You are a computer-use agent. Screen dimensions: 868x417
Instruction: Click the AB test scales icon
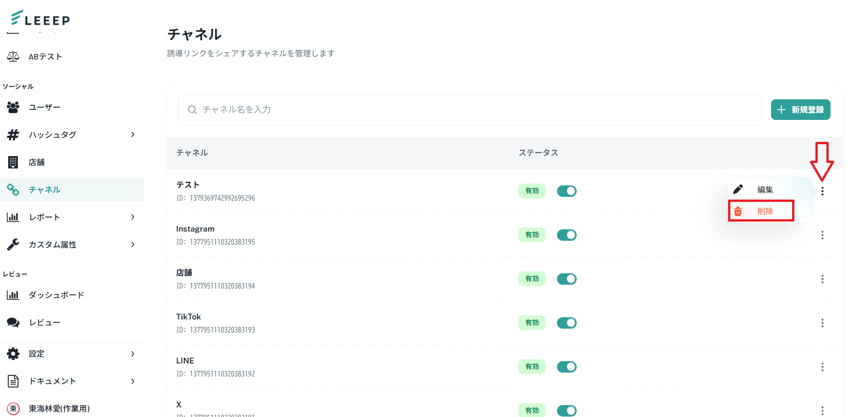tap(13, 57)
